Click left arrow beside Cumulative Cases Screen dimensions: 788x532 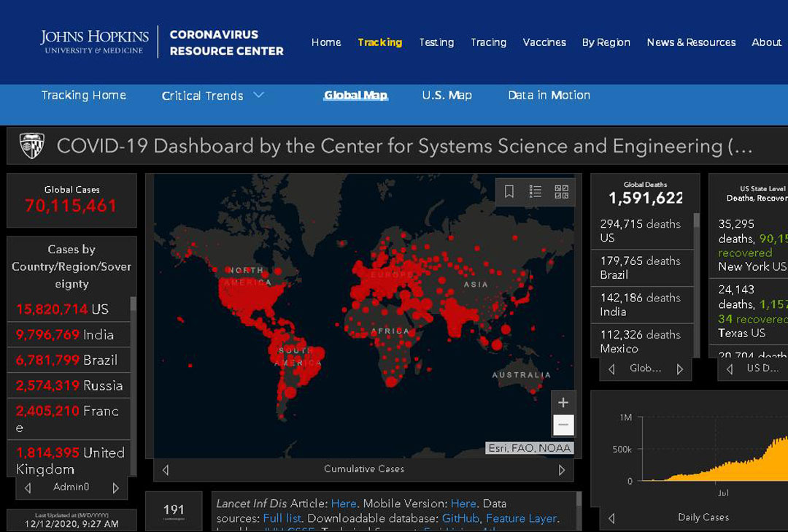(166, 470)
